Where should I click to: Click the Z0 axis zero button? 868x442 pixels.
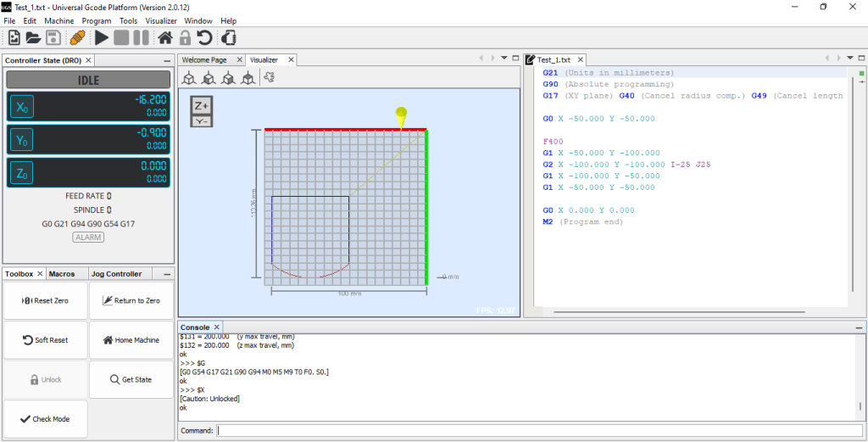point(21,174)
